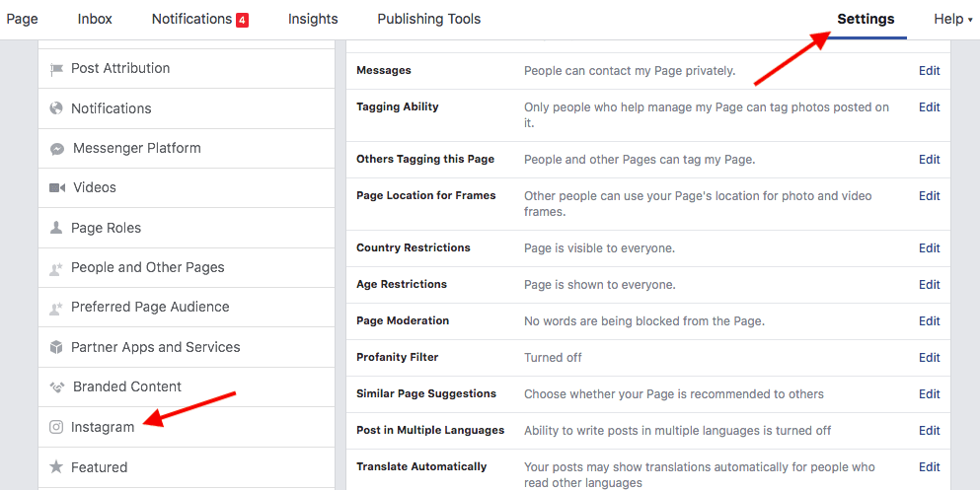Go to the Inbox tab
980x490 pixels.
(95, 19)
